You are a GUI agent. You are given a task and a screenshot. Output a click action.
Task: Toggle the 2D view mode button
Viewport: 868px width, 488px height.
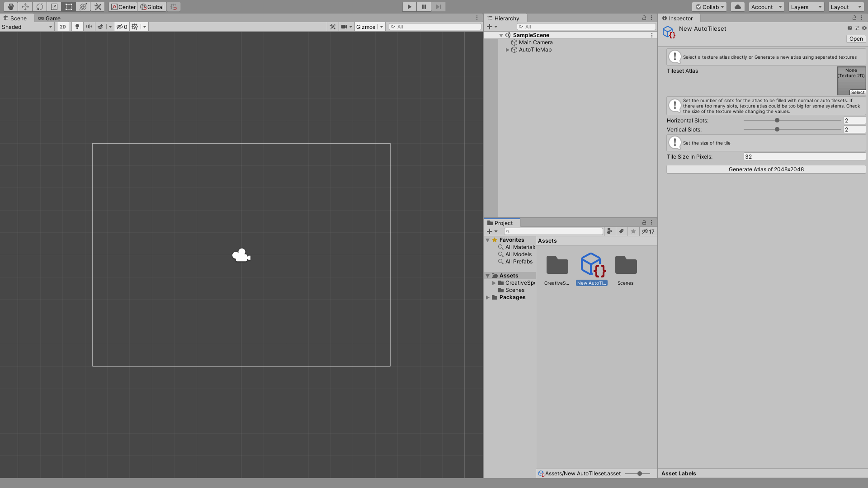[x=62, y=26]
